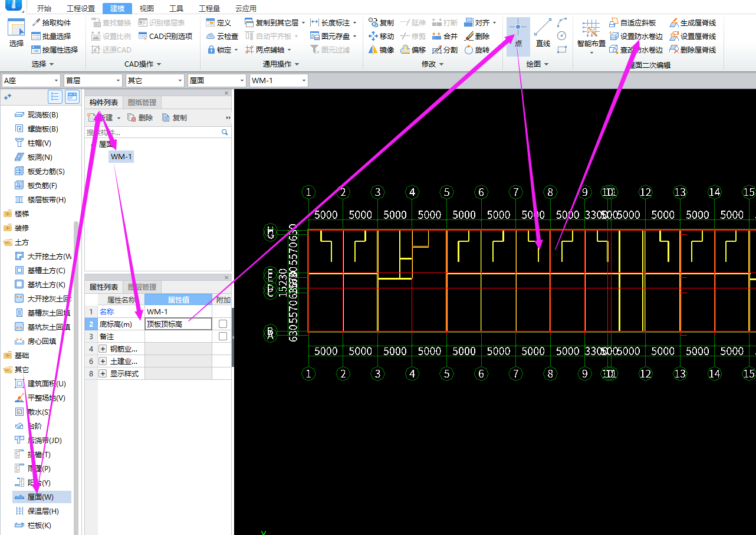Click the component search box
Viewport: 756px width, 535px height.
coord(158,133)
